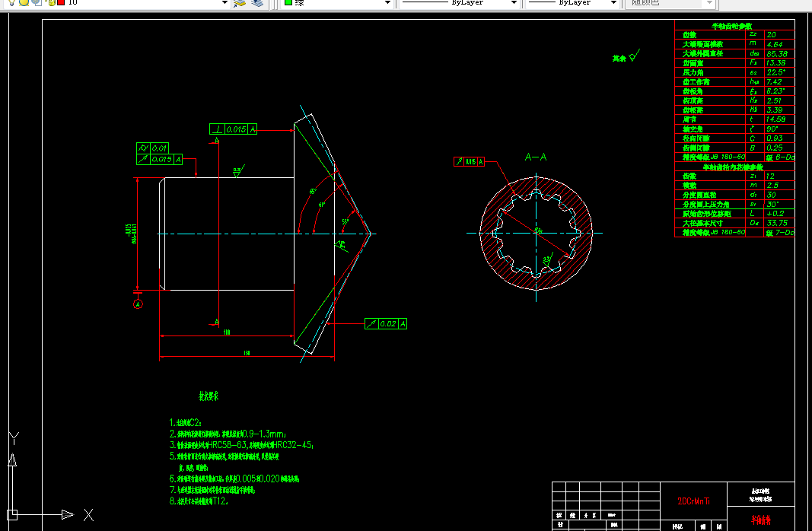Select the 分度圆直径 label cell
This screenshot has width=812, height=531.
[699, 195]
